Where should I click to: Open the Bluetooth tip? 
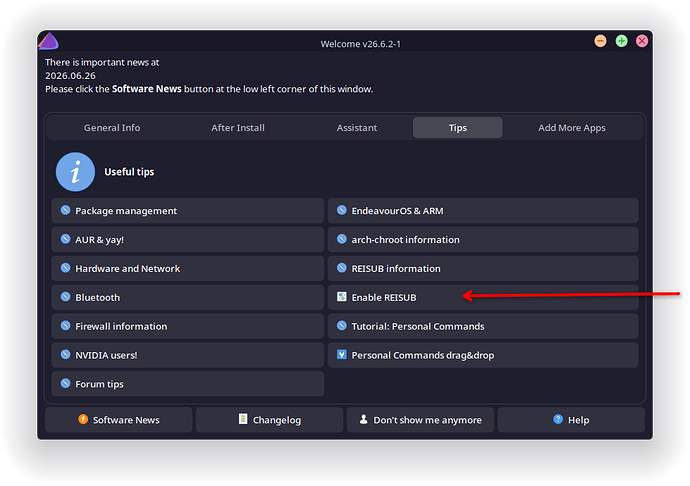click(x=188, y=297)
